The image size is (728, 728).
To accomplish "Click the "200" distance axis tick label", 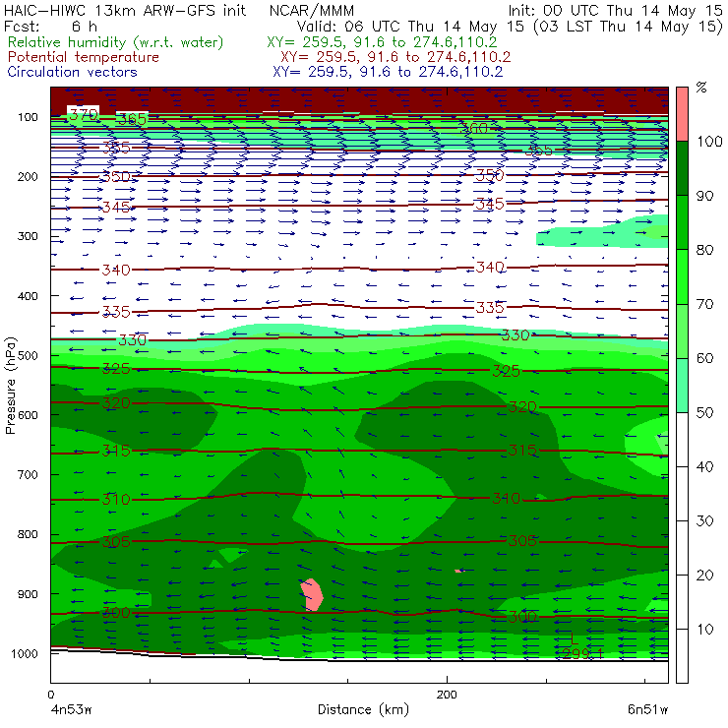I will (447, 695).
